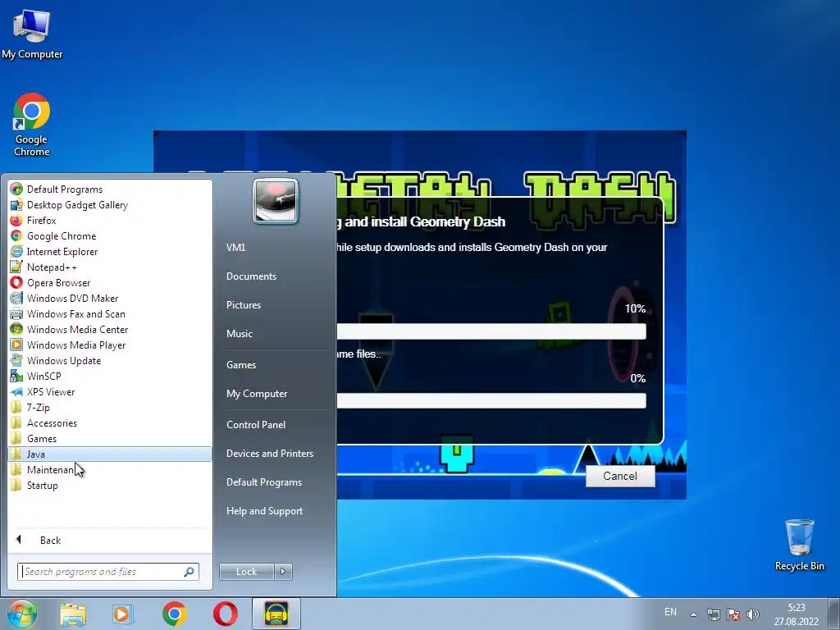840x630 pixels.
Task: Open Windows Media Player icon in list
Action: pyautogui.click(x=16, y=345)
